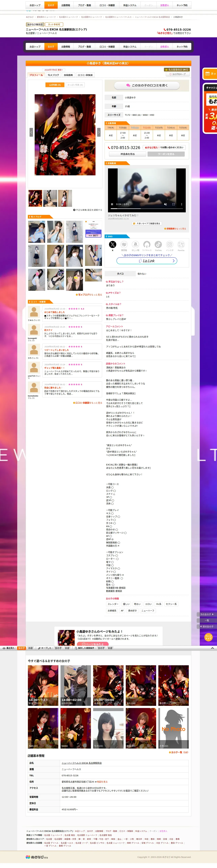Click the 料金表を見る button
This screenshot has width=217, height=868.
128,154
